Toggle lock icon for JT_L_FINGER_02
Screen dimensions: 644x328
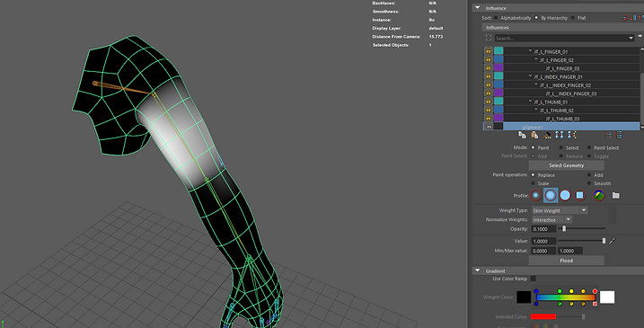coord(489,59)
